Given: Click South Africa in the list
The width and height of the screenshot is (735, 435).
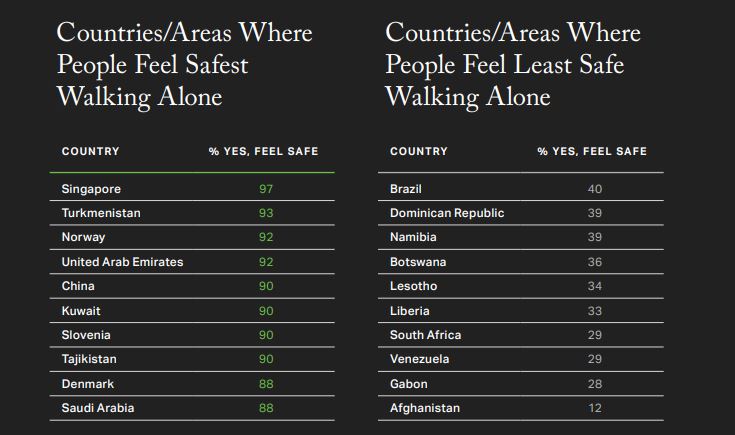Looking at the screenshot, I should click(x=426, y=335).
